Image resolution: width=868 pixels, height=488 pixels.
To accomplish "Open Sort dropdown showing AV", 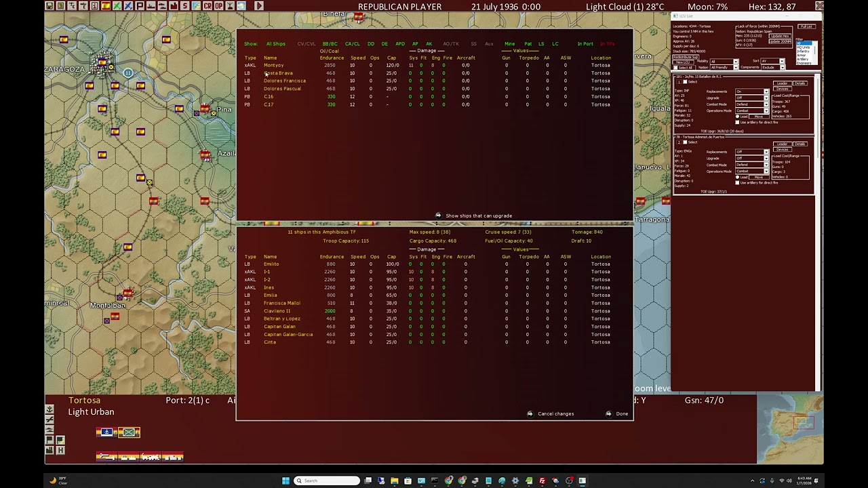I will pos(772,61).
